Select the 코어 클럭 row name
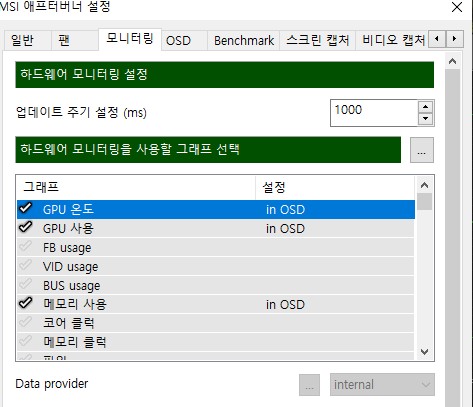The width and height of the screenshot is (473, 407). click(69, 323)
